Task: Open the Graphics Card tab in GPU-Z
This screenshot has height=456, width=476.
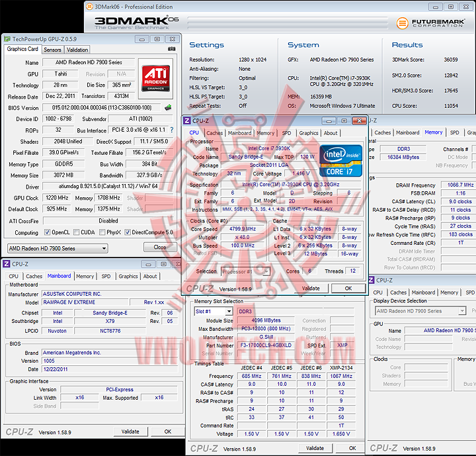Action: tap(22, 49)
